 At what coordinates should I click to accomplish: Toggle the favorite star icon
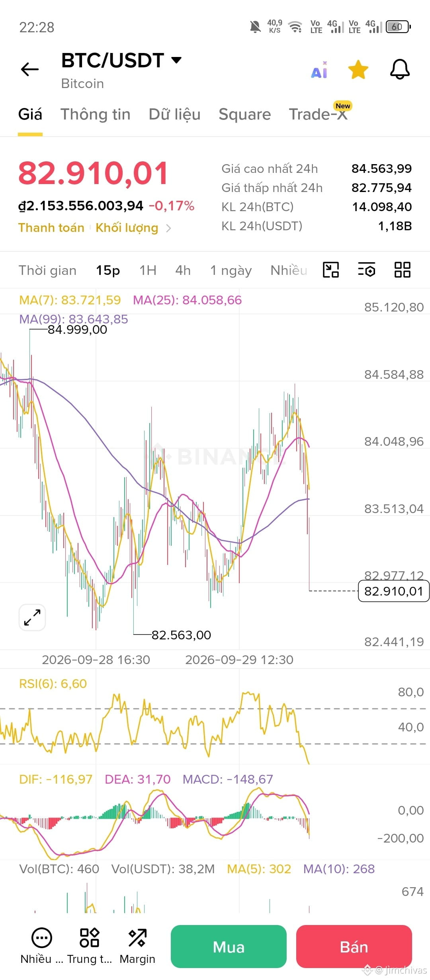coord(358,70)
